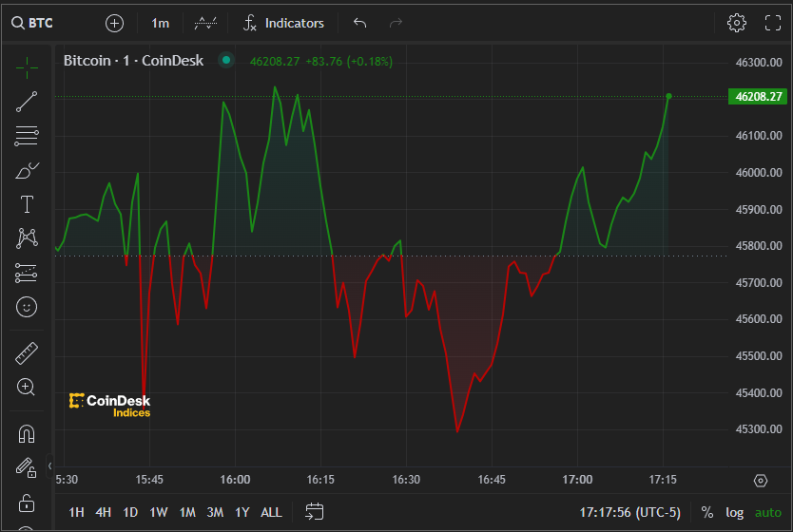
Task: Click the 16:00 time axis label
Action: click(235, 479)
